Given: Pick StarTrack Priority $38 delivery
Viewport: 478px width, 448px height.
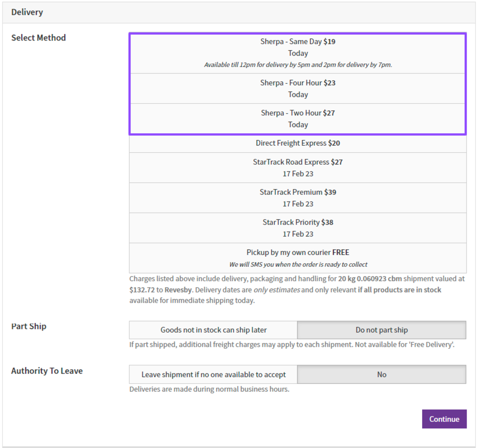Looking at the screenshot, I should [x=298, y=228].
